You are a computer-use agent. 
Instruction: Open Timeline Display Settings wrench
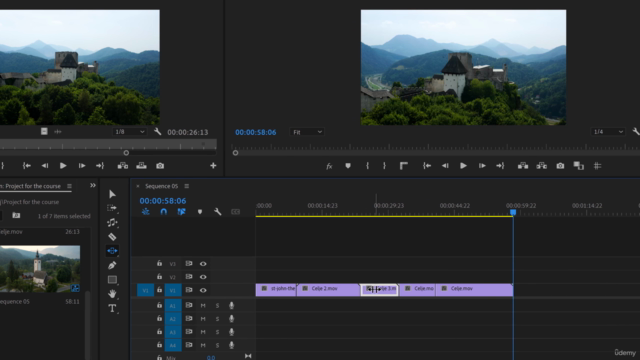[218, 211]
